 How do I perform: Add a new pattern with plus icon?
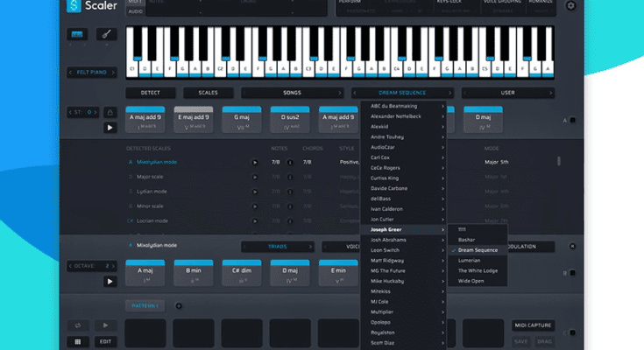[x=179, y=306]
